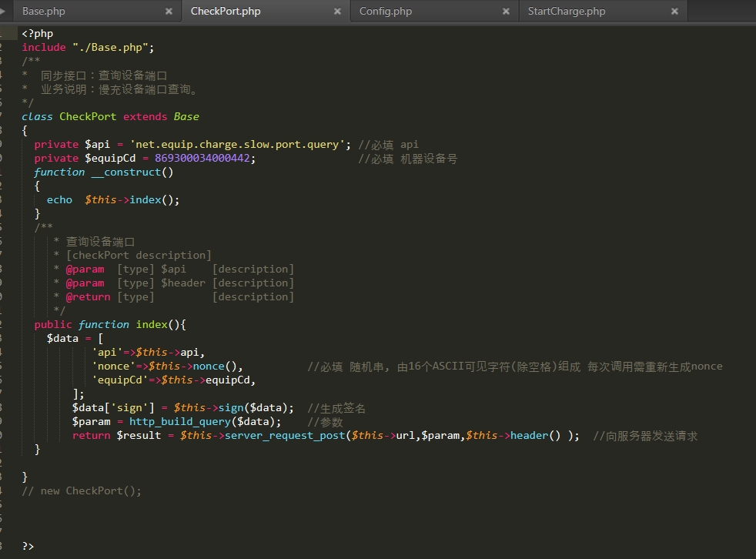
Task: Click the tab scroll left arrow
Action: [x=4, y=10]
